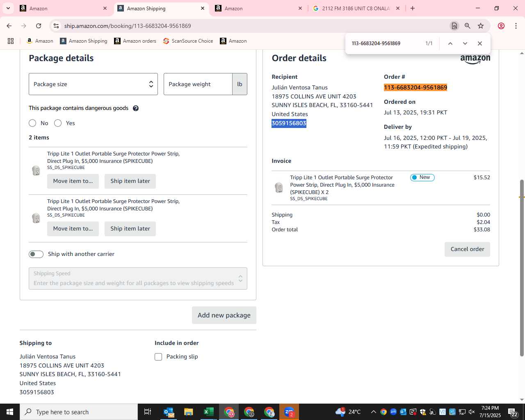Click the recipient phone number 3059156803

[289, 123]
